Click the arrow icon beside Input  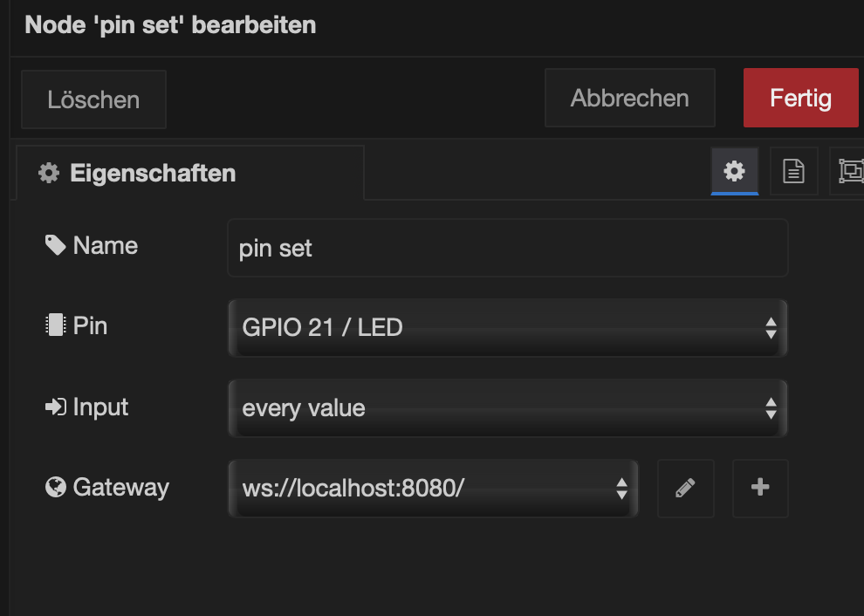pos(55,407)
